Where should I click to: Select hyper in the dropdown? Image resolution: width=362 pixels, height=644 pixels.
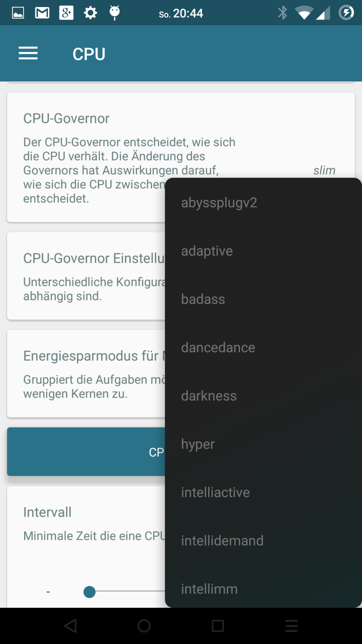198,444
